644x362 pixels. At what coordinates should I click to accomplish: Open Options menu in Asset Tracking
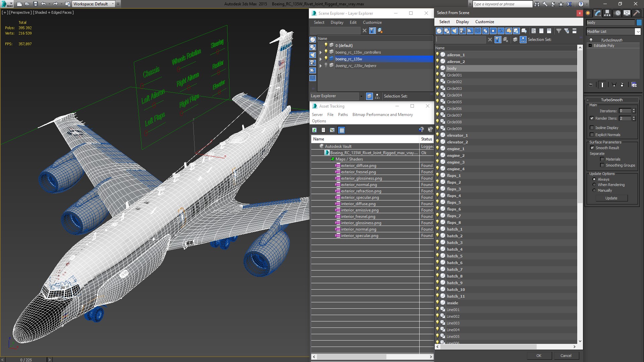click(x=319, y=121)
